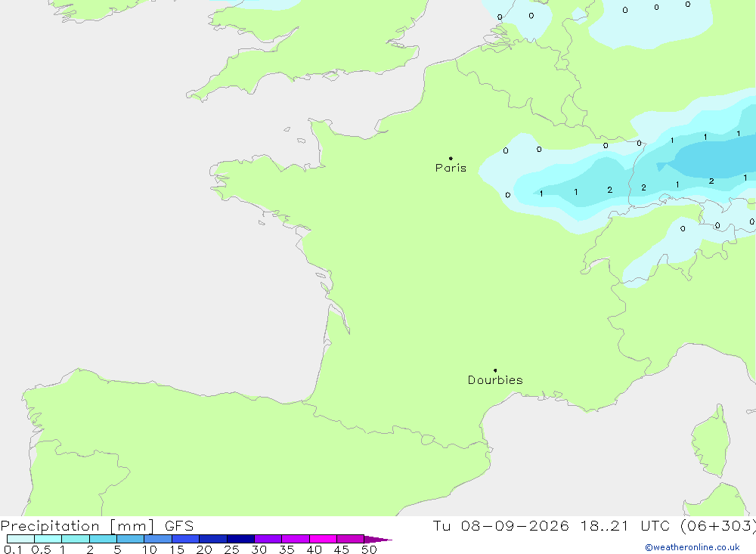
Task: Click the Dourbies location marker dot
Action: [x=495, y=370]
